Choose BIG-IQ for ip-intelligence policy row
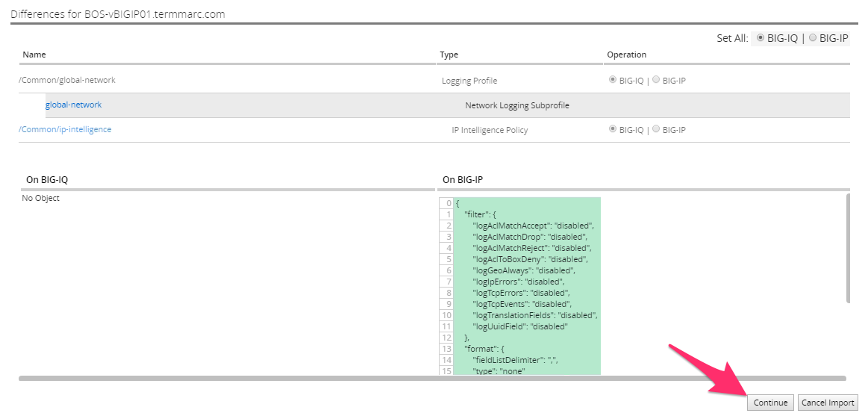Viewport: 868px width, 416px height. coord(612,129)
